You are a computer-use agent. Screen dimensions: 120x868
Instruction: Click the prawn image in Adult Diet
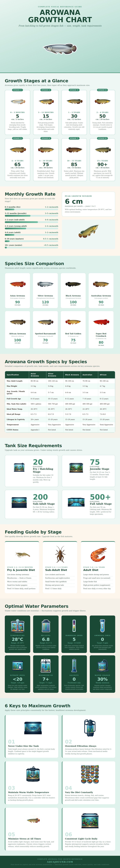(x=98, y=555)
